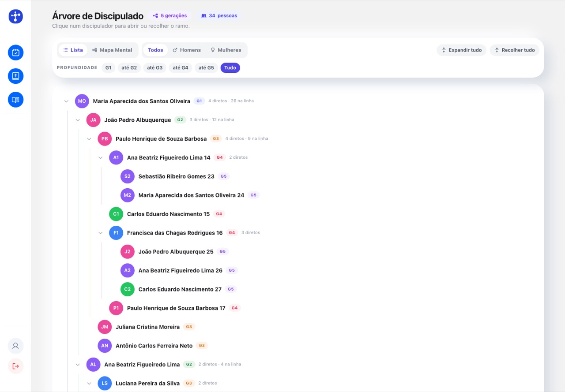Collapse Ana Beatriz Figueiredo Lima G2 branch

(x=78, y=365)
